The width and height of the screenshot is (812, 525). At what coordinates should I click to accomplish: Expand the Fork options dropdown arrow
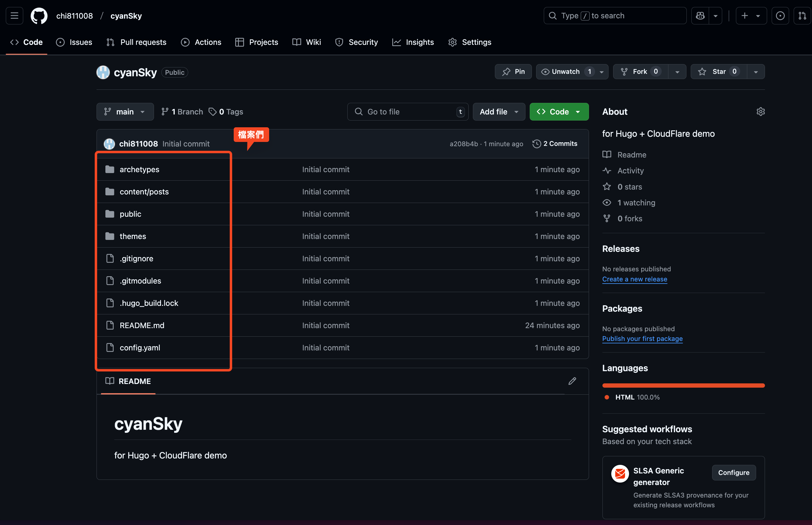677,72
